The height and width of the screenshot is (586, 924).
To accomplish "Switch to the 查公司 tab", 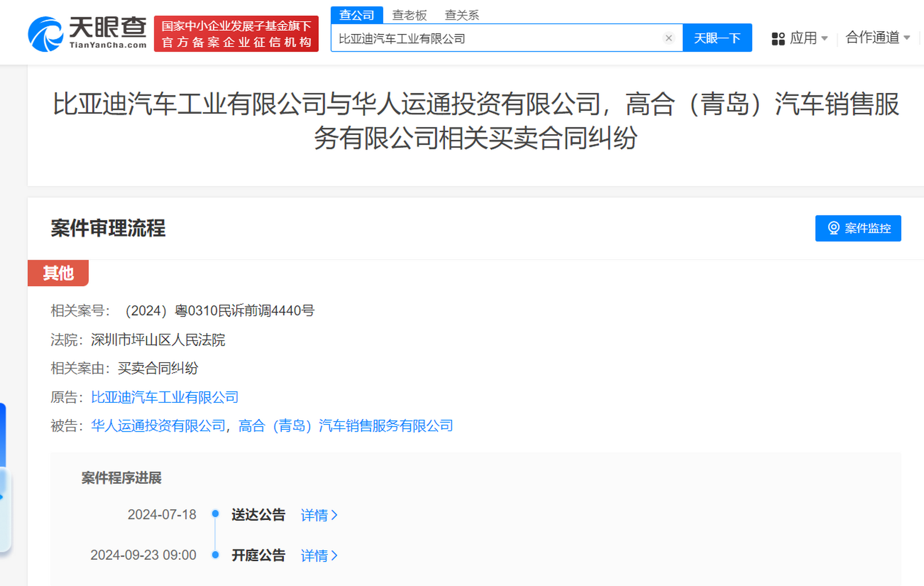I will click(356, 15).
